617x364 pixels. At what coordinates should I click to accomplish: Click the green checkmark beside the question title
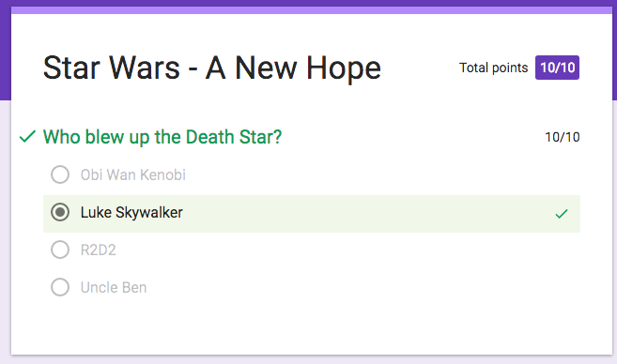[x=27, y=137]
